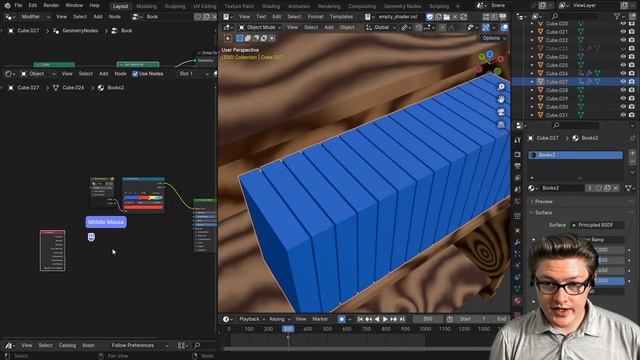640x360 pixels.
Task: Toggle fake user shield for empty_shader.osl
Action: pyautogui.click(x=430, y=17)
